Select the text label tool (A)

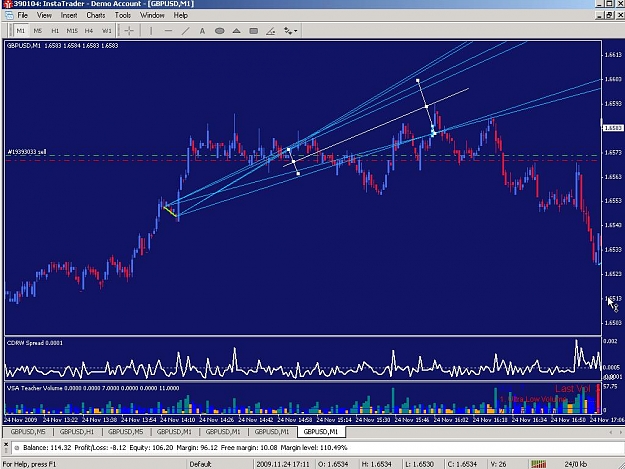click(202, 31)
